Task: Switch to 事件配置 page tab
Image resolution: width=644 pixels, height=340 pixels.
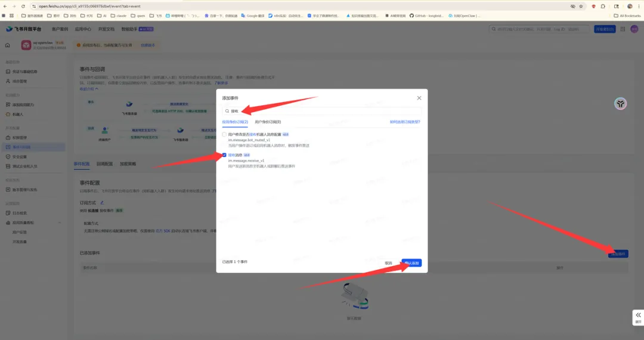Action: tap(82, 164)
